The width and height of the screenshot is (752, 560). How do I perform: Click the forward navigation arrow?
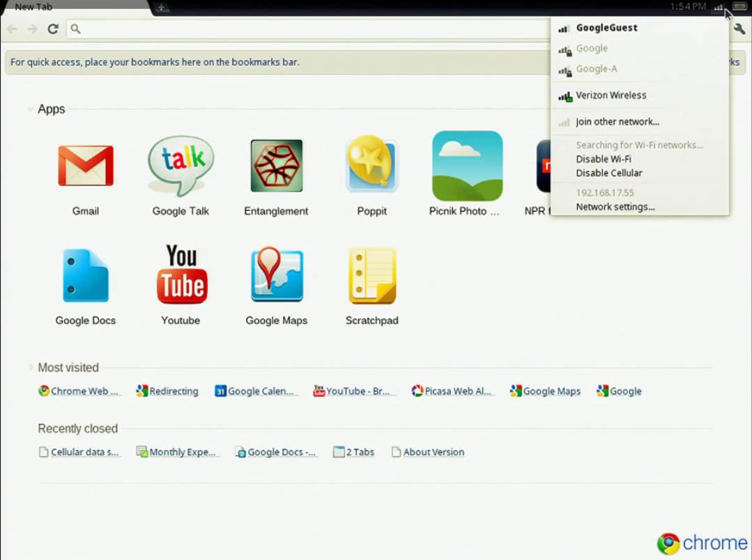coord(33,29)
